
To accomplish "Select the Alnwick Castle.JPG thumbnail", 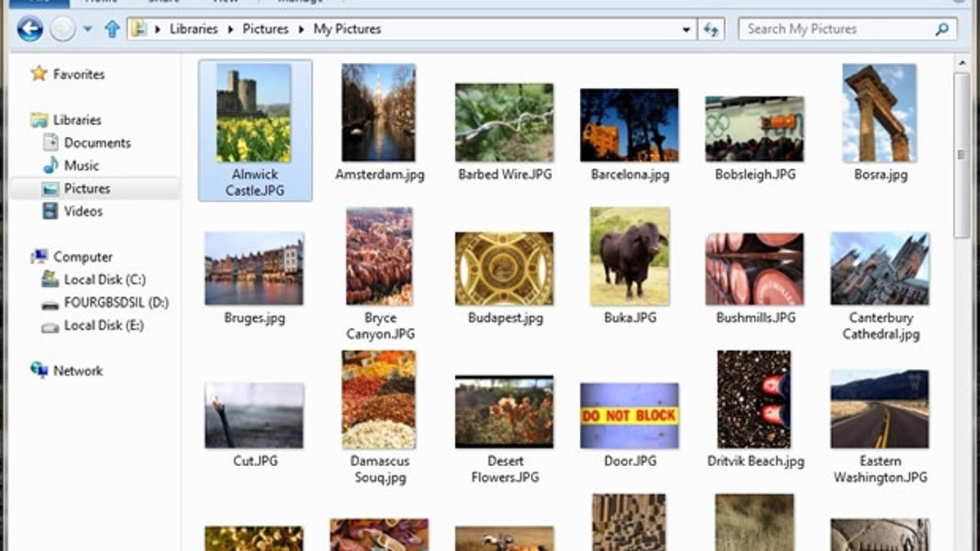I will (255, 114).
